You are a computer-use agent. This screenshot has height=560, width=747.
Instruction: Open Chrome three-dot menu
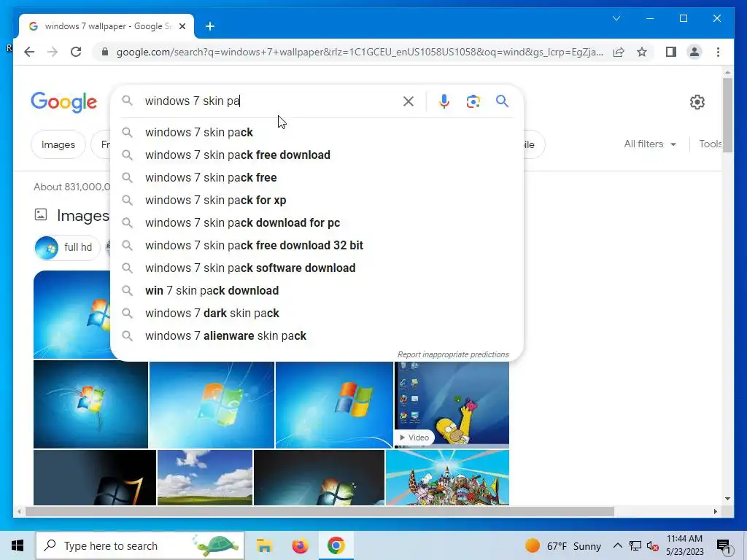pyautogui.click(x=718, y=52)
